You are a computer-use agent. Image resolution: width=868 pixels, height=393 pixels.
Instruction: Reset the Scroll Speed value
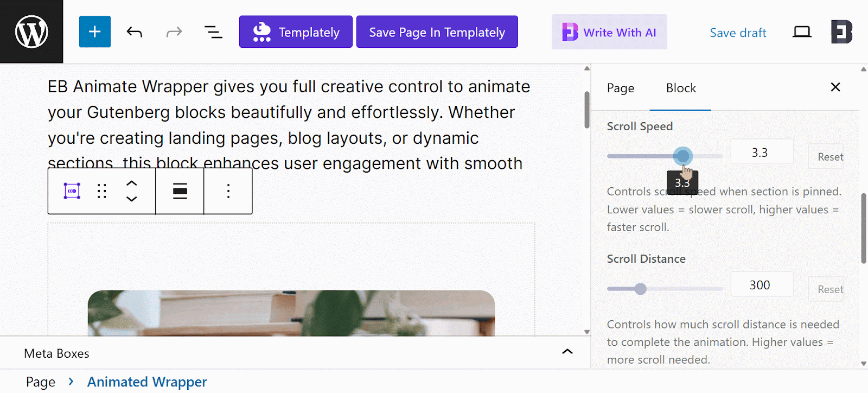click(829, 157)
